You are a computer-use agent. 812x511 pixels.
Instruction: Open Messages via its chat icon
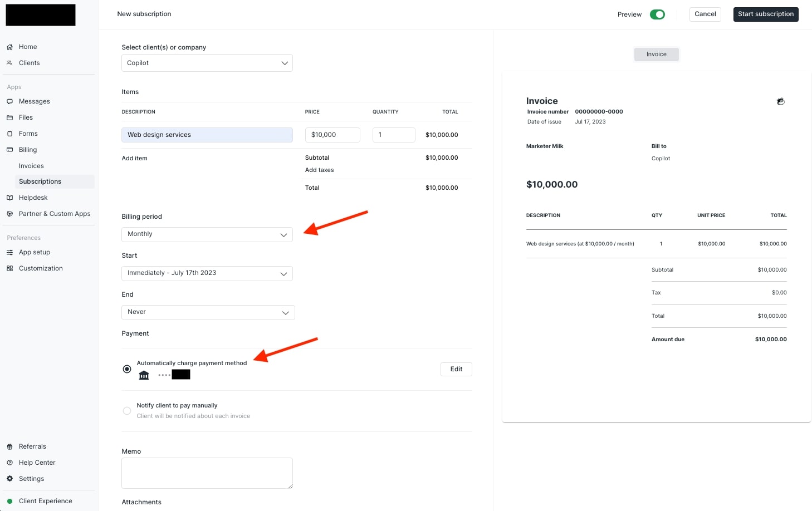coord(9,101)
